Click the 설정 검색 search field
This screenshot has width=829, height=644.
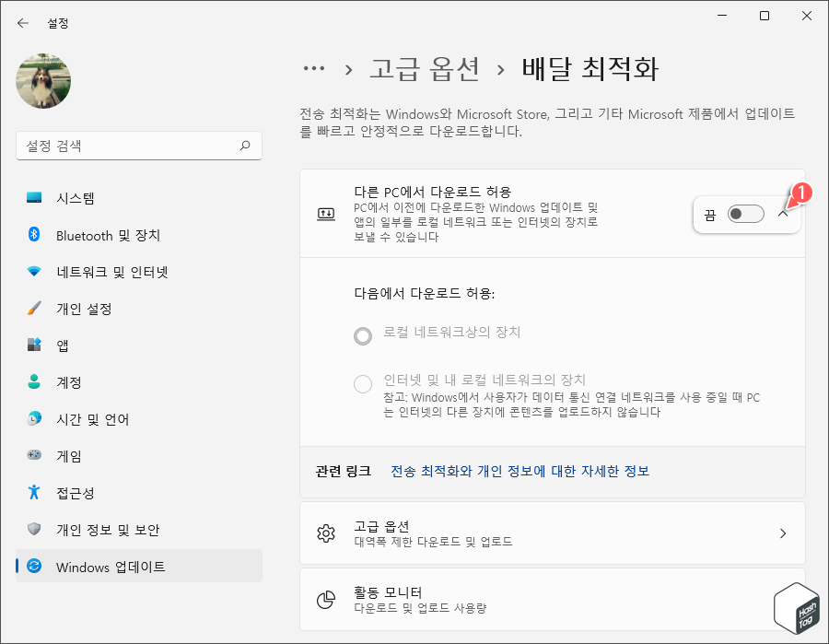coord(139,146)
